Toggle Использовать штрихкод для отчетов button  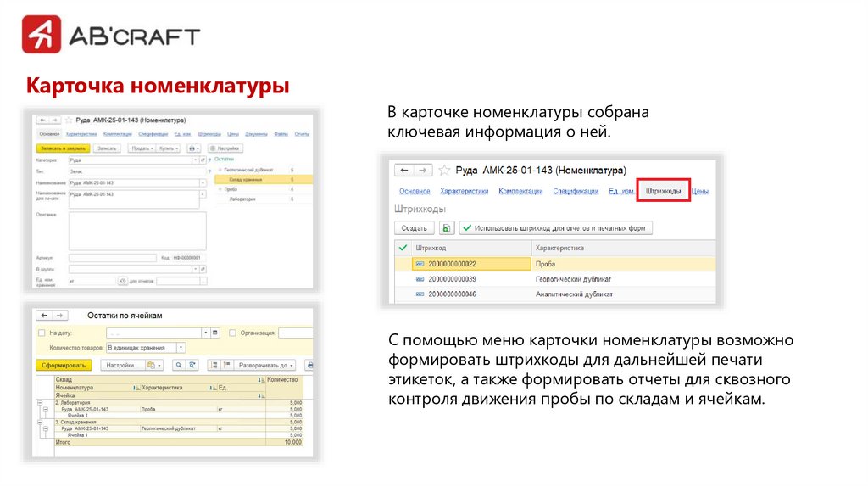click(555, 228)
